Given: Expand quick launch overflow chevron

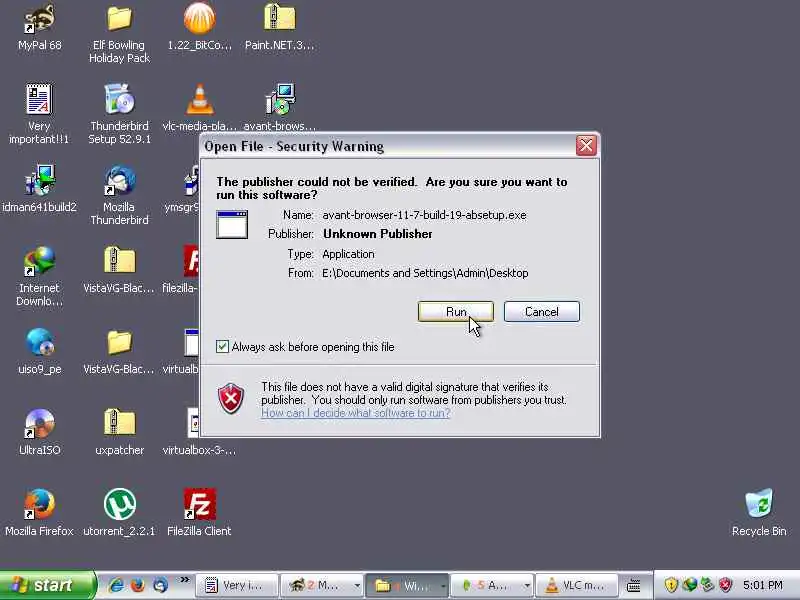Looking at the screenshot, I should click(184, 580).
